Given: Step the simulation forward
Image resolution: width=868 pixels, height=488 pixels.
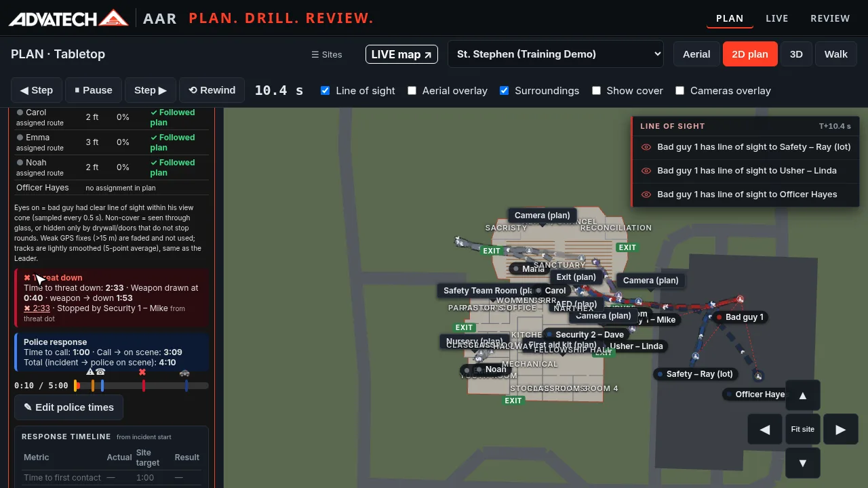Looking at the screenshot, I should point(151,90).
